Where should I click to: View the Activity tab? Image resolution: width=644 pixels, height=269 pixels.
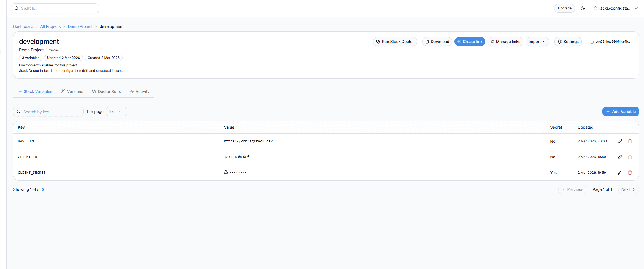[140, 91]
